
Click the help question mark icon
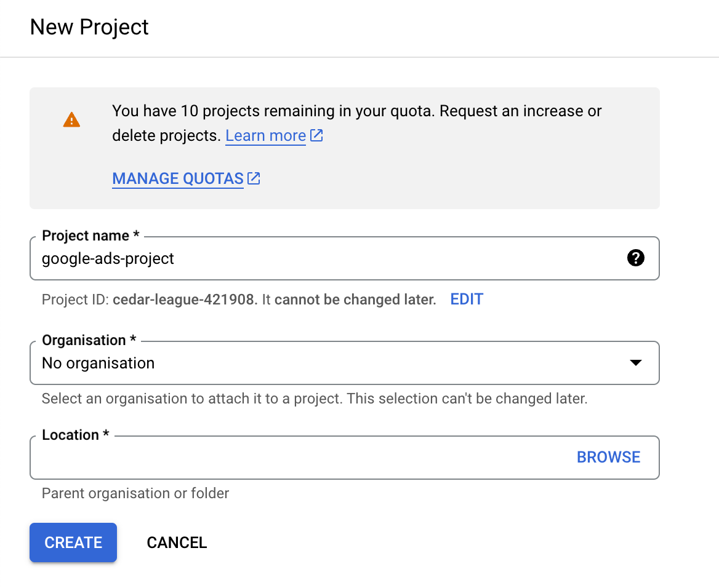(x=636, y=258)
